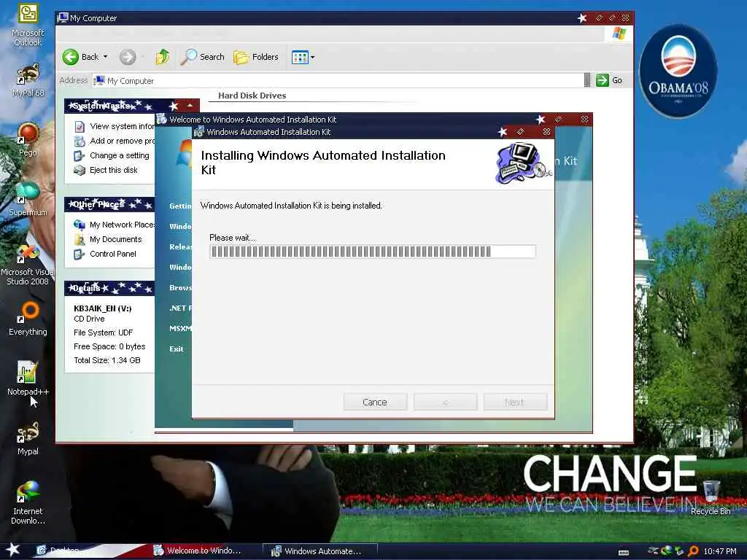
Task: Go up one folder level
Action: pyautogui.click(x=163, y=57)
